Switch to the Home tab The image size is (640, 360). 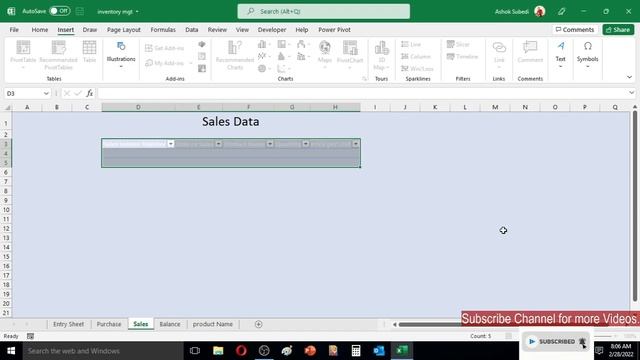click(x=40, y=30)
